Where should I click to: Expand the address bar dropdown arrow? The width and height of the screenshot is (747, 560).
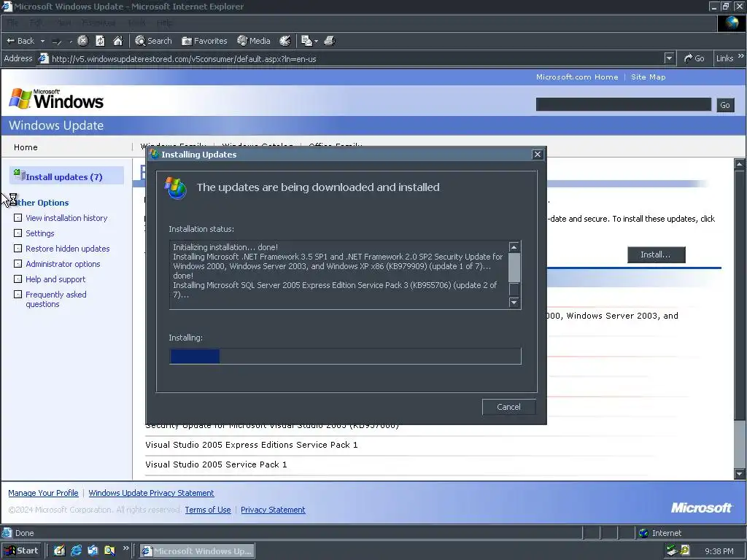click(x=670, y=58)
